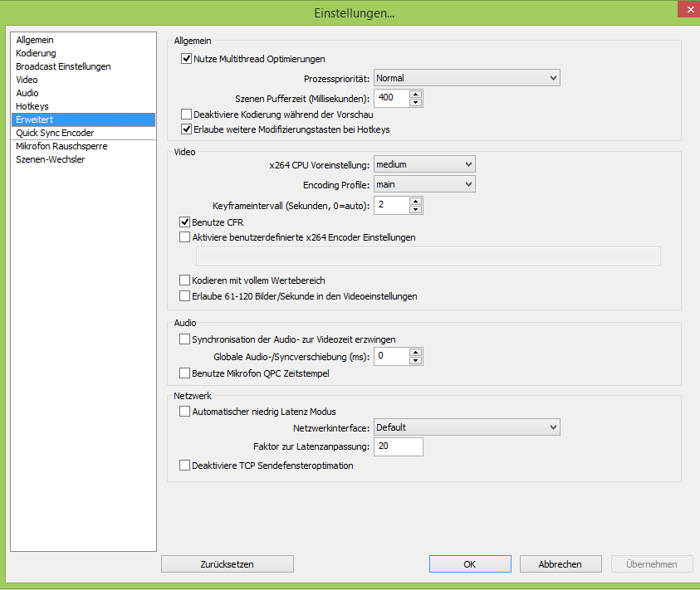This screenshot has width=700, height=590.
Task: Open the Encoding Profile dropdown
Action: pos(424,184)
